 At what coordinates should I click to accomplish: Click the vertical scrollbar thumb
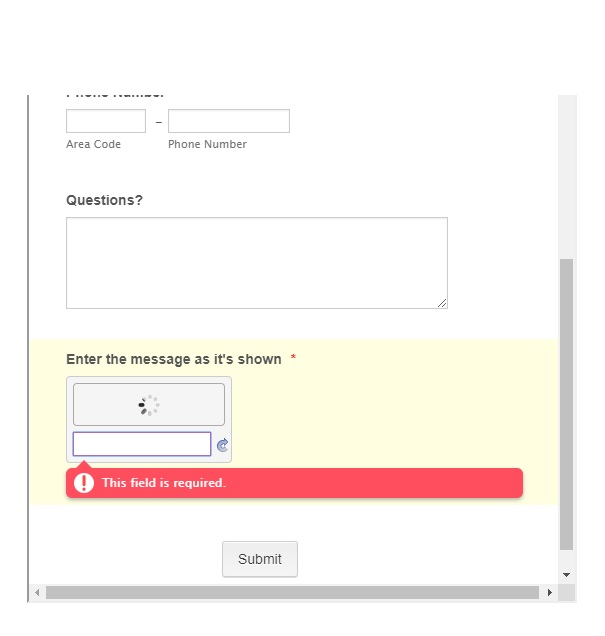pos(566,404)
